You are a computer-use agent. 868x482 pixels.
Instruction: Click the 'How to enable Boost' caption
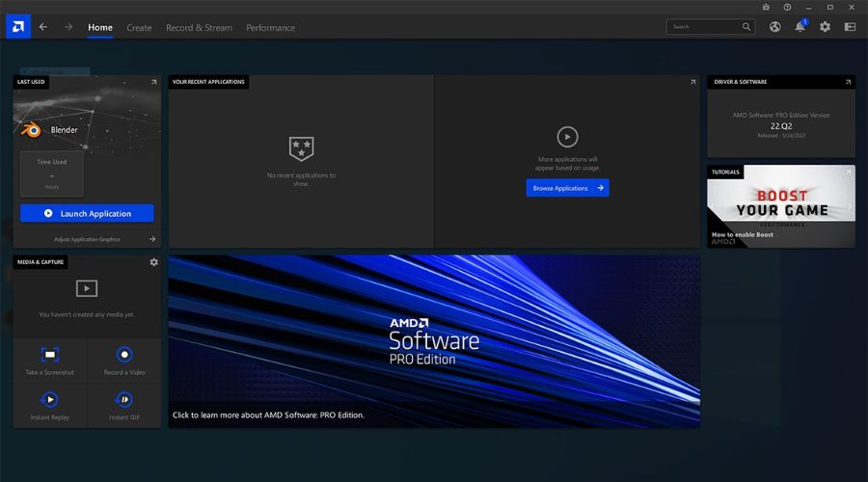tap(743, 234)
